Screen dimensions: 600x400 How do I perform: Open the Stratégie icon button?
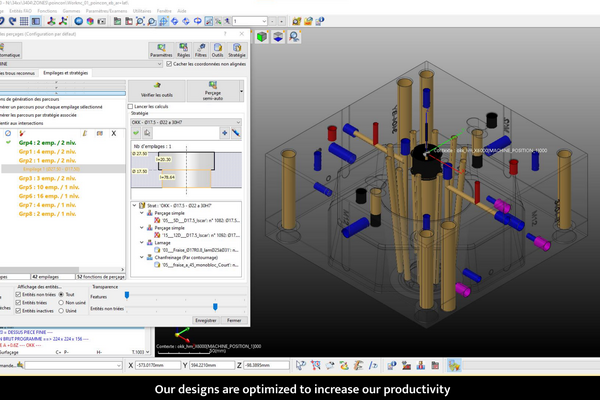(235, 49)
